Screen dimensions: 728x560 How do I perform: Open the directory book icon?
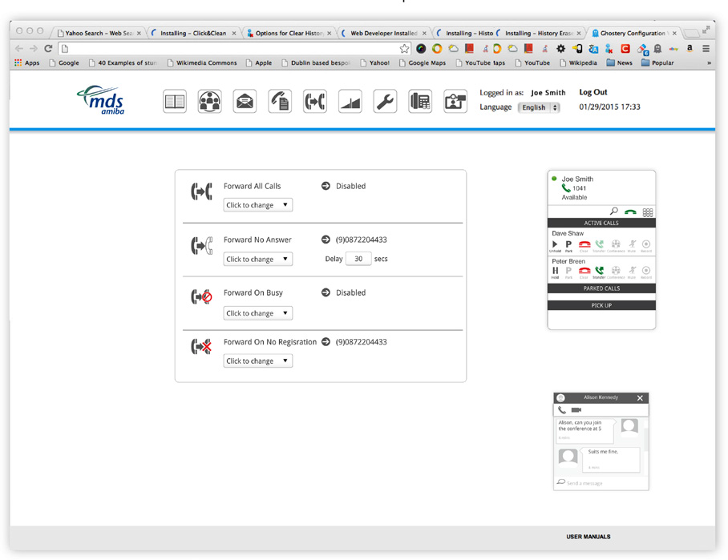click(175, 101)
